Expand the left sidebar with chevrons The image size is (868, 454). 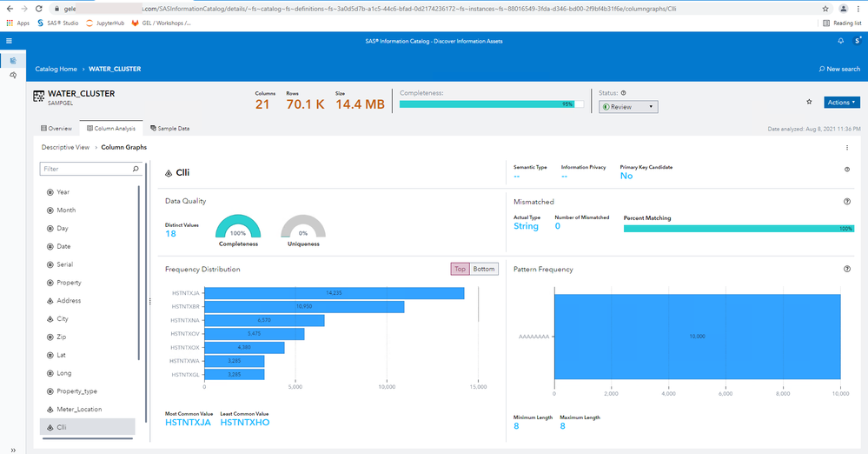(12, 450)
